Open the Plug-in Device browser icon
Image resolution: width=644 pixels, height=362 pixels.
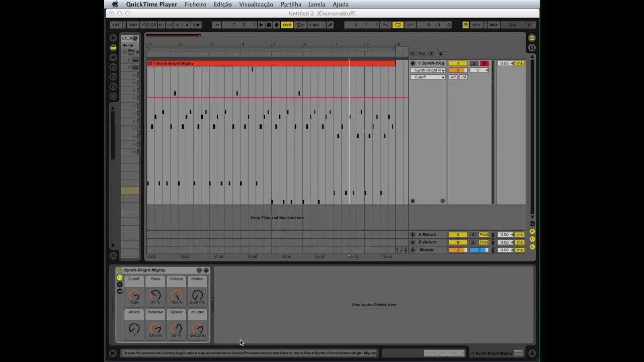coord(113,57)
